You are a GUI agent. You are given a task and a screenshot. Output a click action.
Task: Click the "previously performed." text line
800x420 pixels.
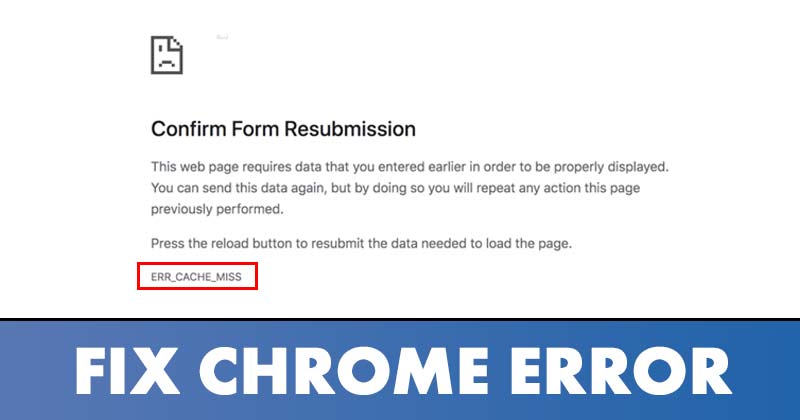[217, 209]
